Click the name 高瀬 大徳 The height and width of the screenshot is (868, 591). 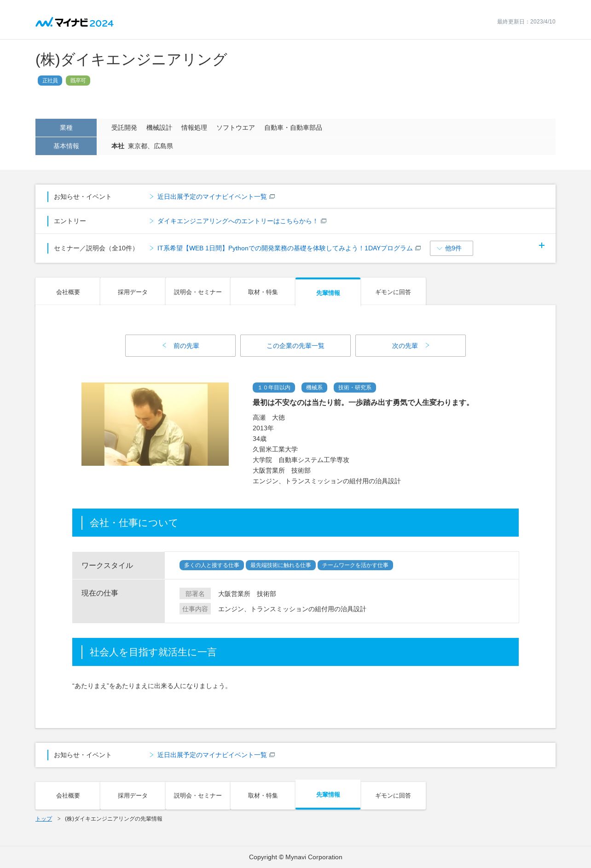point(269,417)
